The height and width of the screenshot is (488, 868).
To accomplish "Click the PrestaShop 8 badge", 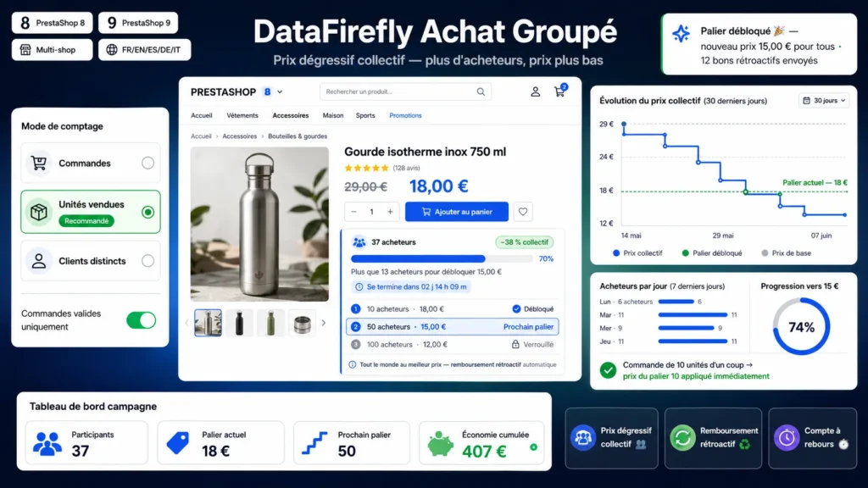I will coord(53,23).
